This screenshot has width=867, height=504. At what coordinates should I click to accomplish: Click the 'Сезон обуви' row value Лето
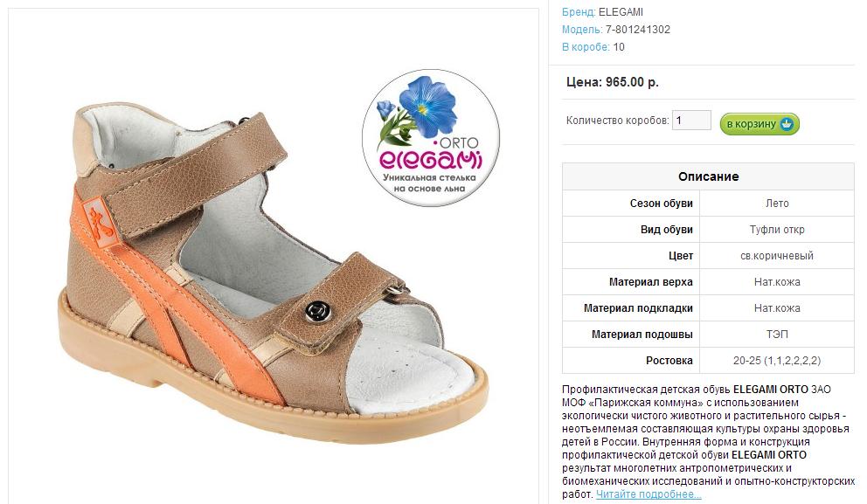pyautogui.click(x=777, y=204)
